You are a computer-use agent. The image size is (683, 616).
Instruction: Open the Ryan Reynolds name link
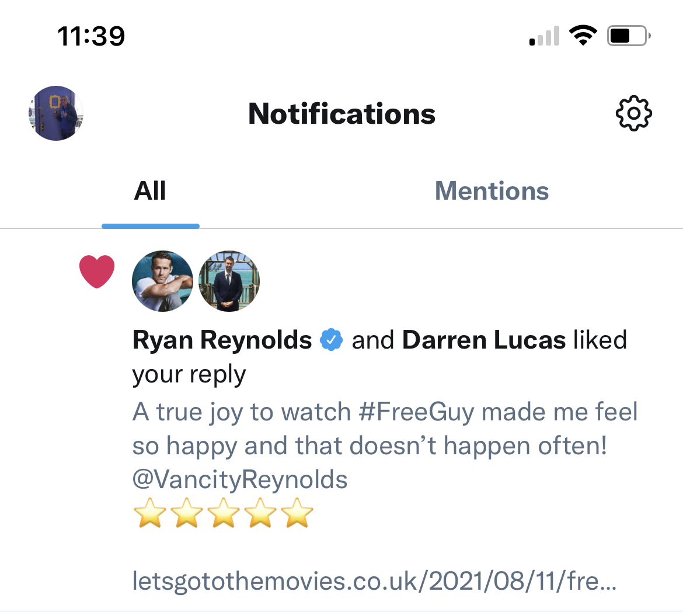pos(222,340)
